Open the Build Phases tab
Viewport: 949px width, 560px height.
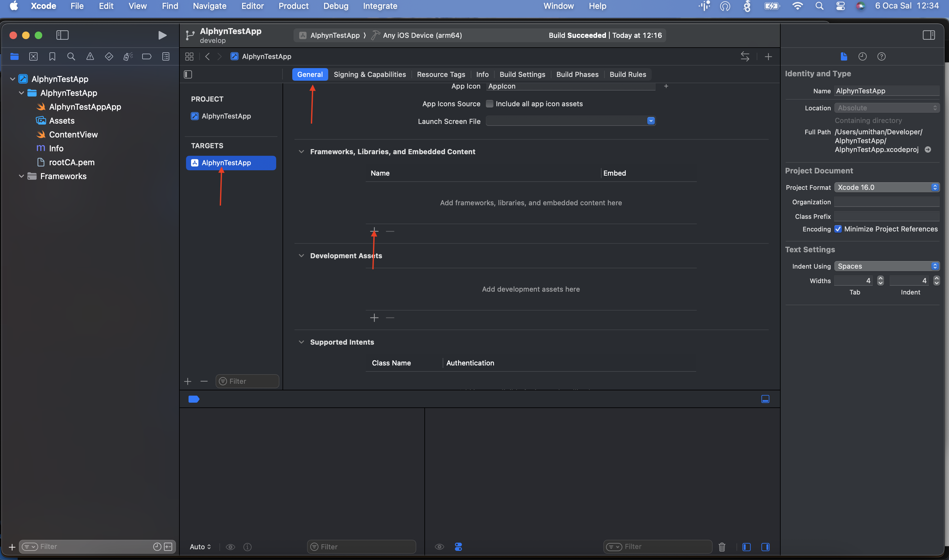tap(577, 74)
